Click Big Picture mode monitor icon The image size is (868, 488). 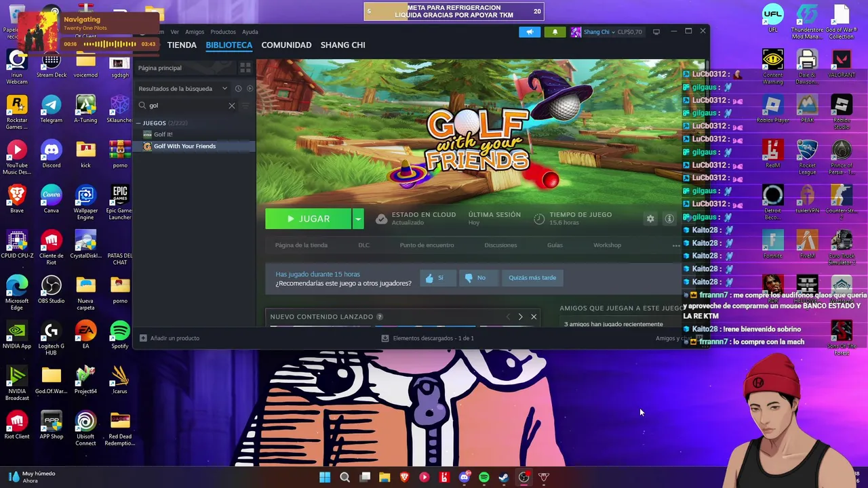pos(656,32)
